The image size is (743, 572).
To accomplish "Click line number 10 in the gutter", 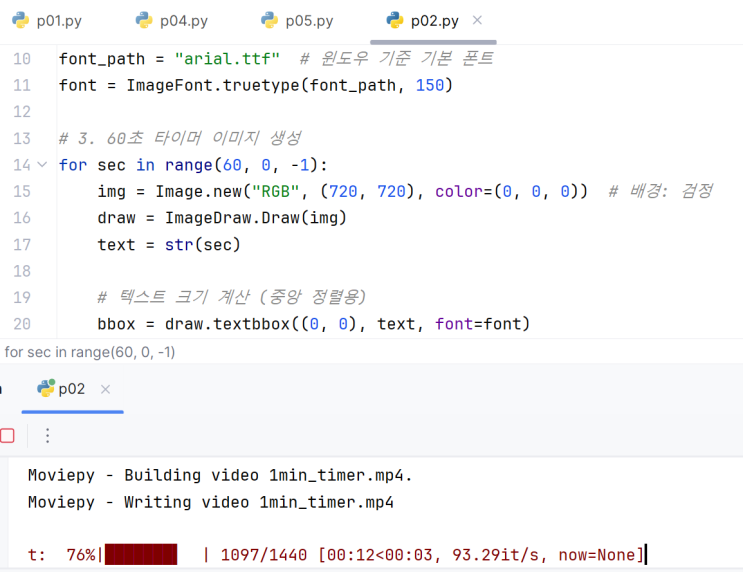I will (x=22, y=59).
